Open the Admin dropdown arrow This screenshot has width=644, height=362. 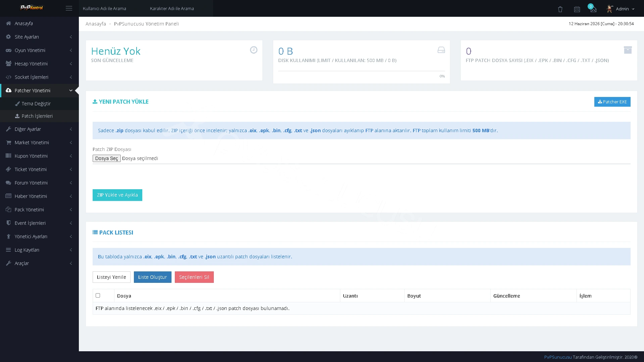click(x=633, y=9)
